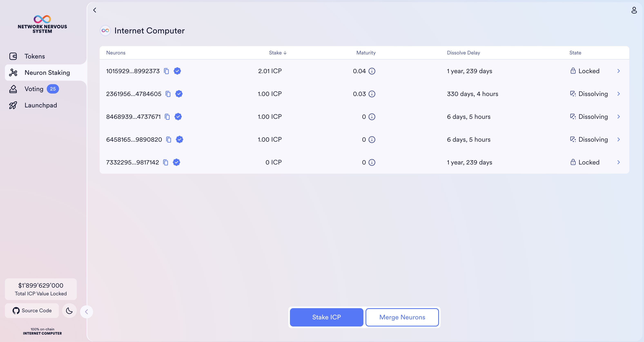The width and height of the screenshot is (644, 342).
Task: Open the Tokens section
Action: pos(35,56)
